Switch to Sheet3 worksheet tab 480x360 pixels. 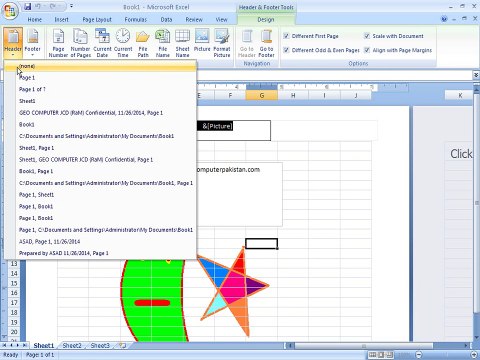[x=100, y=345]
